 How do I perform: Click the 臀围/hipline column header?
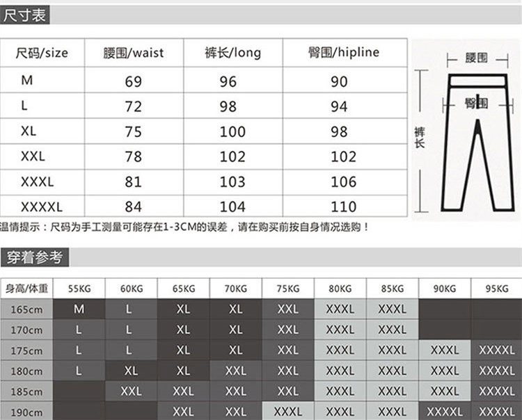click(x=345, y=53)
